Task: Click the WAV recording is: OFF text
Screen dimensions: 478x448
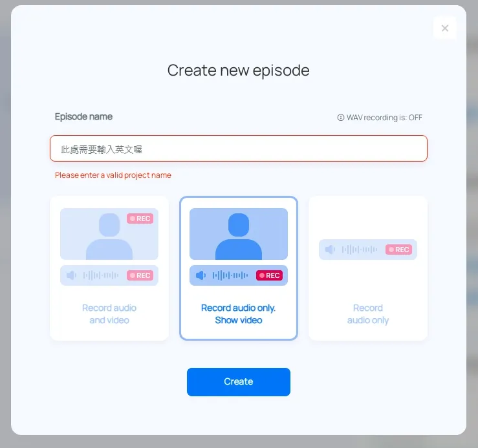Action: pos(384,118)
